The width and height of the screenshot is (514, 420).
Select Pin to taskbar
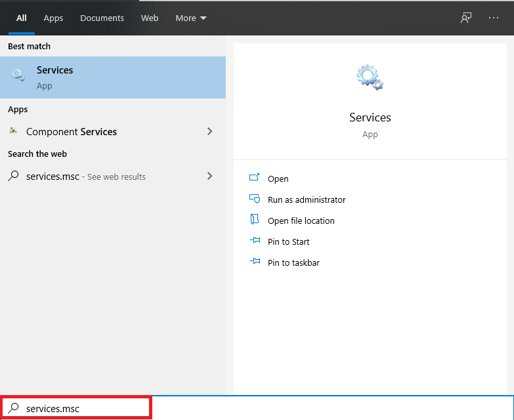[x=293, y=262]
